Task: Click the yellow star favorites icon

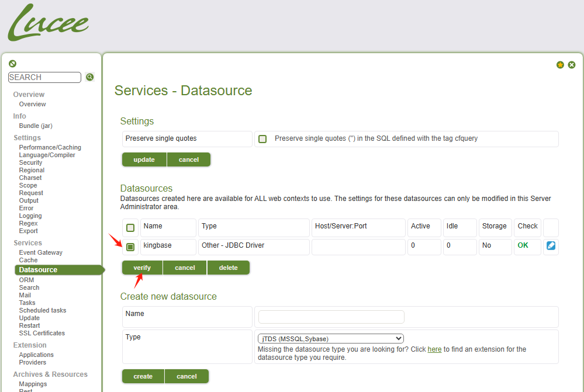Action: point(560,65)
